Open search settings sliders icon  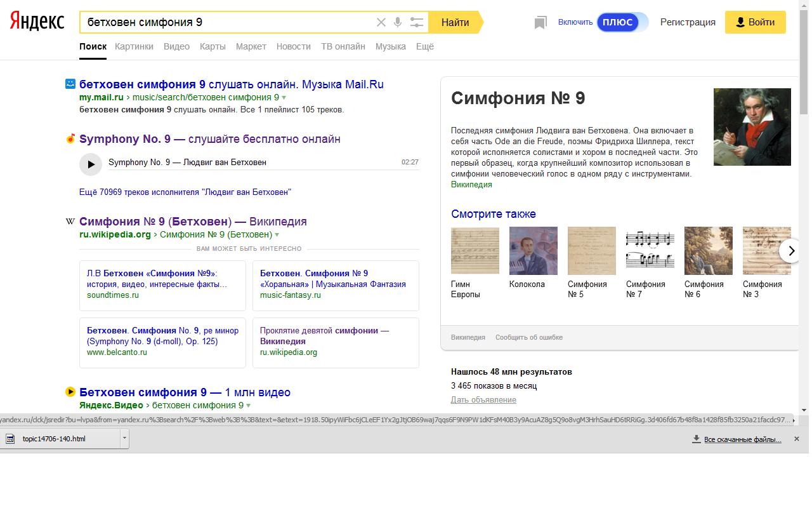coord(416,22)
